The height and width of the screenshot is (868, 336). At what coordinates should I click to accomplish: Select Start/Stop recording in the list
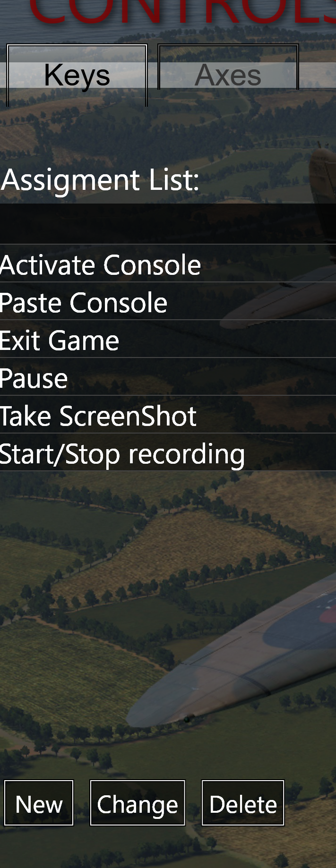coord(168,453)
